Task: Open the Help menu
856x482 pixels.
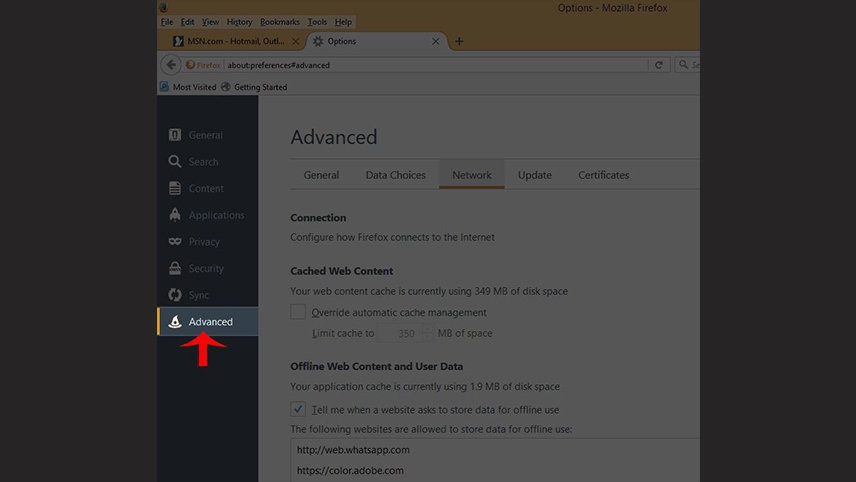Action: 343,22
